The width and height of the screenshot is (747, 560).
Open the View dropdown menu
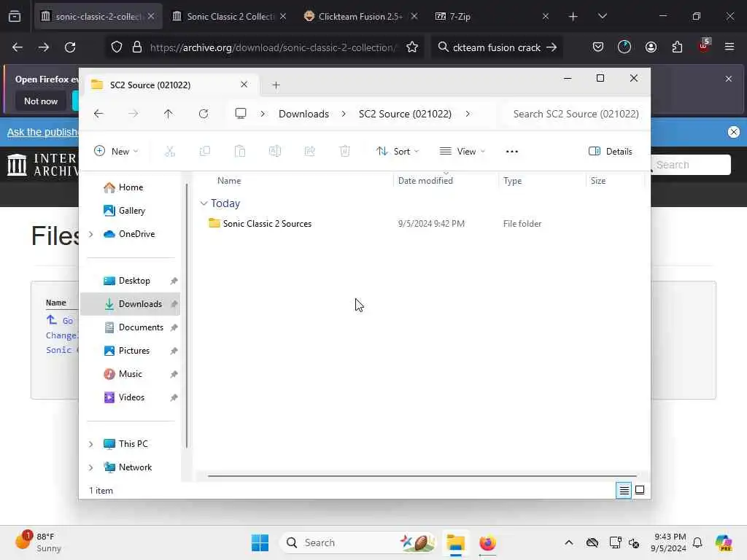click(462, 152)
